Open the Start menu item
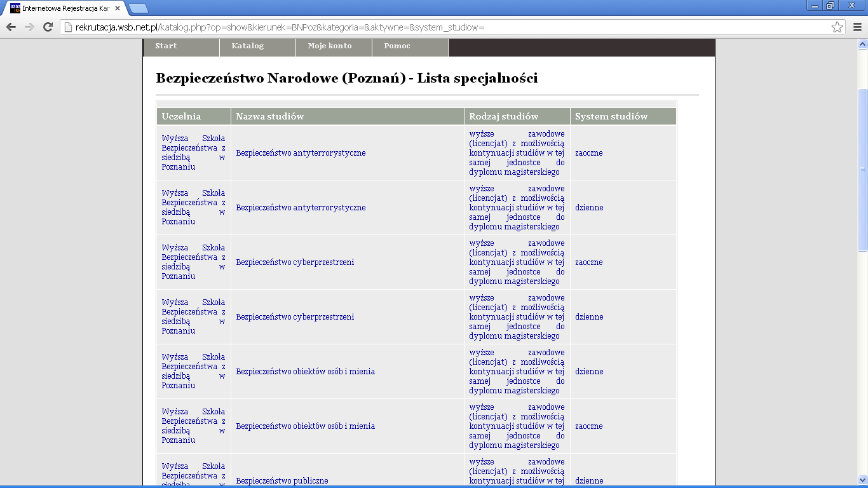868x488 pixels. click(181, 48)
